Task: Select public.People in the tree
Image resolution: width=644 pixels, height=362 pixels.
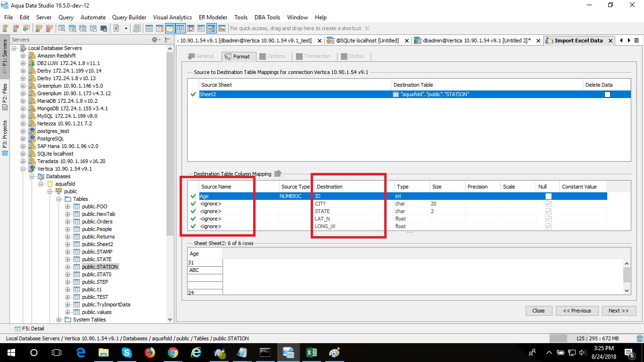Action: coord(97,229)
